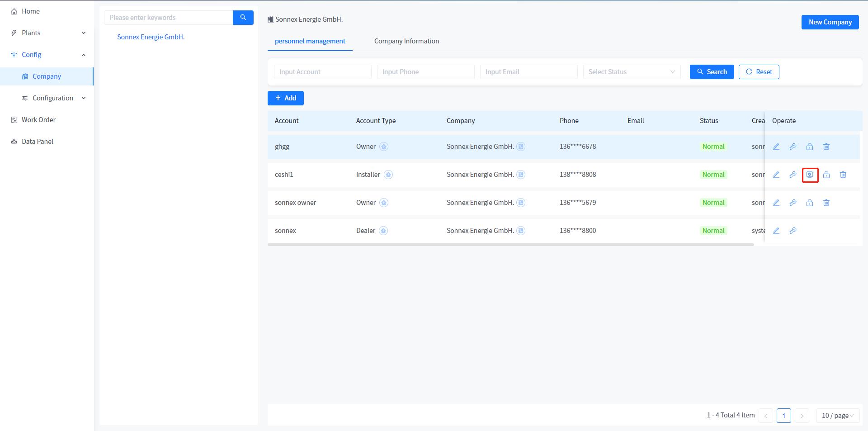Viewport: 868px width, 431px height.
Task: Lock the ghgg account via padlock icon
Action: [810, 147]
